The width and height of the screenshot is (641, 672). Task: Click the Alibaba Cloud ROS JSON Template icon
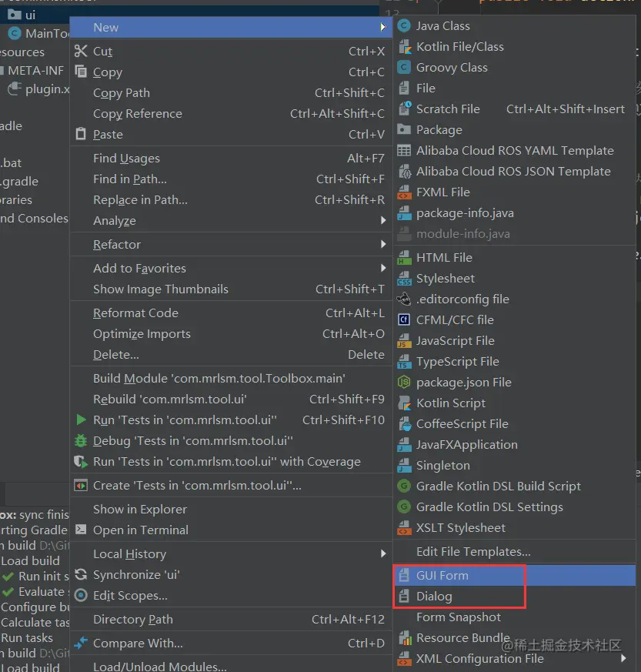(404, 172)
